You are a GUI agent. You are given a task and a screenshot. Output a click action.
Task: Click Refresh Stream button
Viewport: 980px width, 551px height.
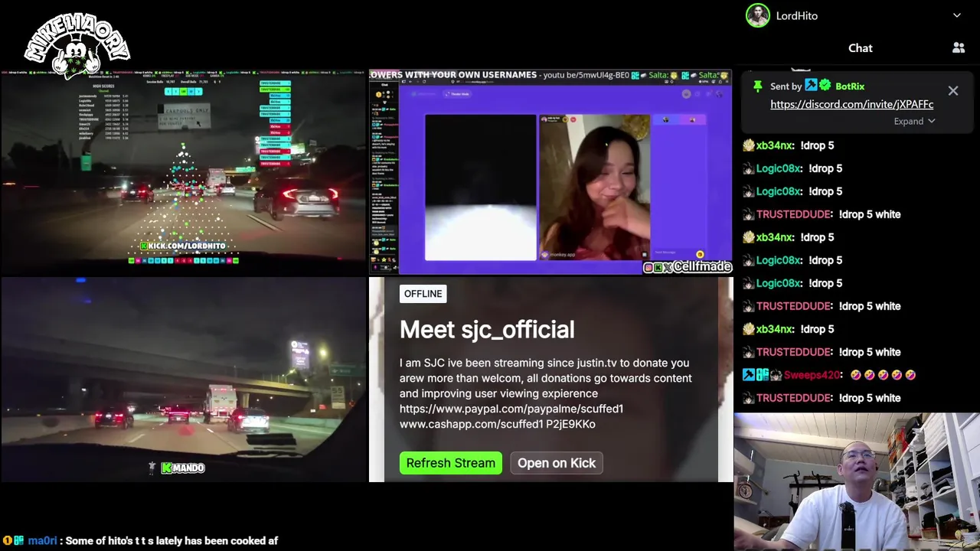click(450, 463)
